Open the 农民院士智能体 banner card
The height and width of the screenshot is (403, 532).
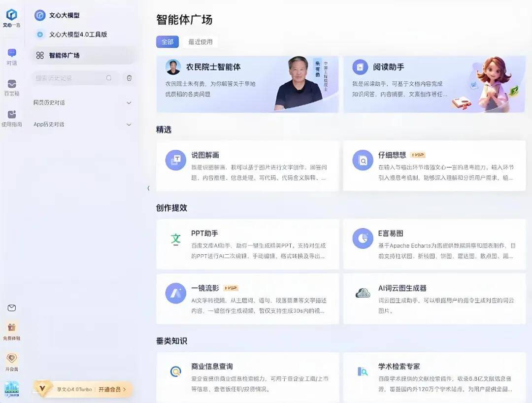click(x=248, y=84)
